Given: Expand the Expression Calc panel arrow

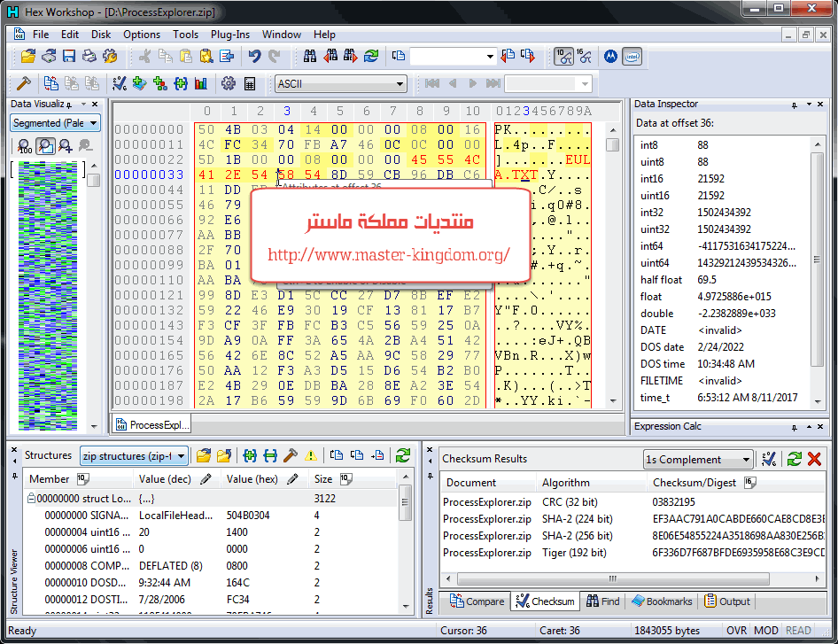Looking at the screenshot, I should (809, 427).
